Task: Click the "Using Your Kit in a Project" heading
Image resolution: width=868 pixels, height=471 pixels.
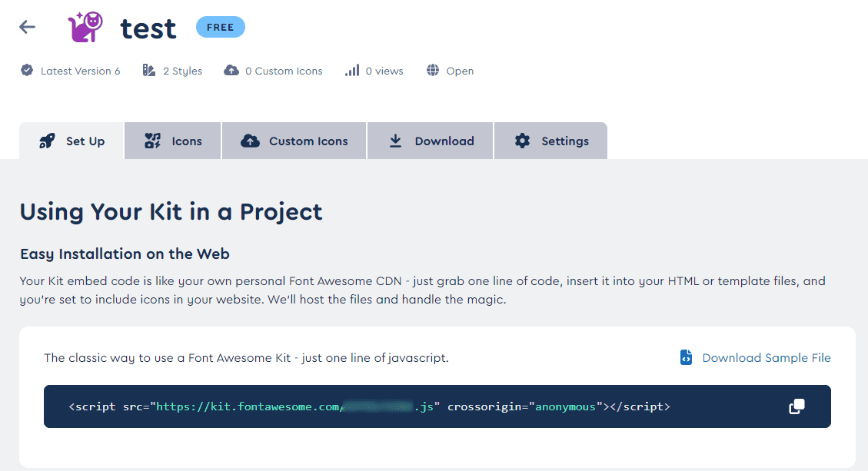Action: click(x=171, y=212)
